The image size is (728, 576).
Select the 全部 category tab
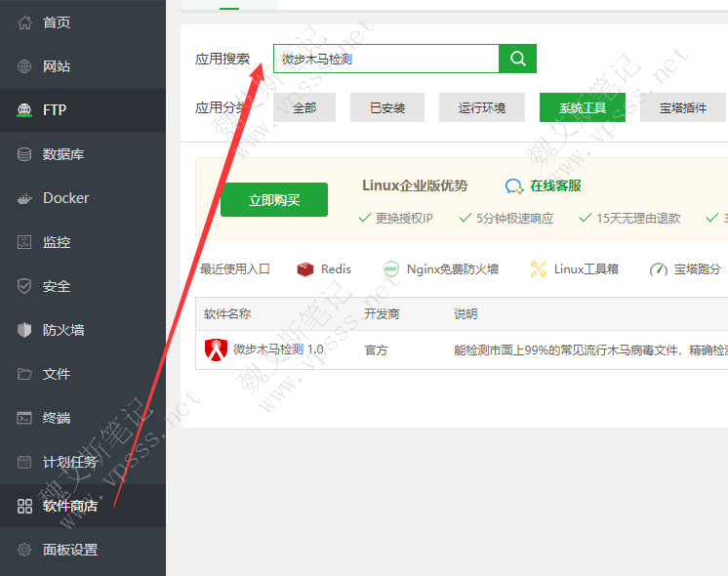[304, 108]
